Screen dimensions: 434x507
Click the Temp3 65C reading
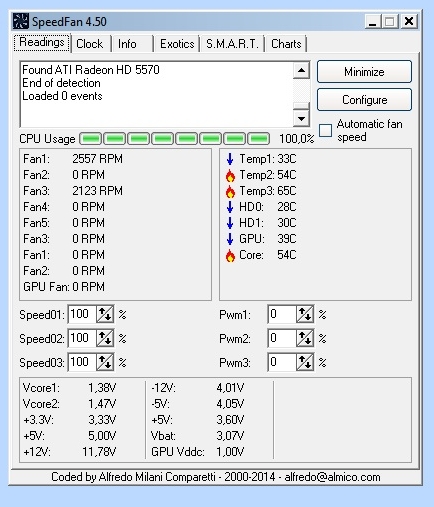(x=268, y=191)
